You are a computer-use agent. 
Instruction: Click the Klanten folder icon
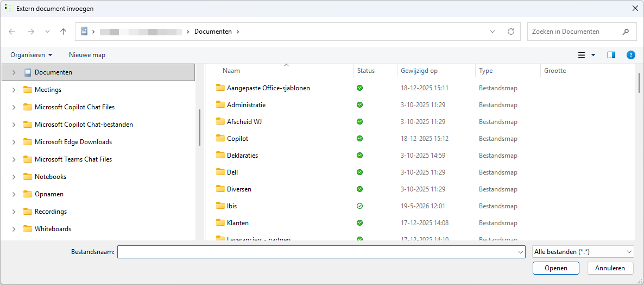click(220, 222)
